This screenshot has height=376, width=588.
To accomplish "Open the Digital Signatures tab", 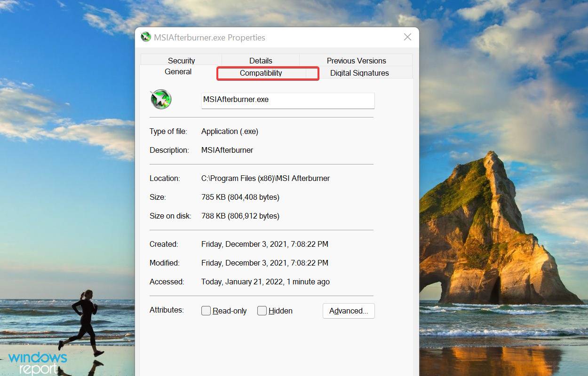I will 359,73.
